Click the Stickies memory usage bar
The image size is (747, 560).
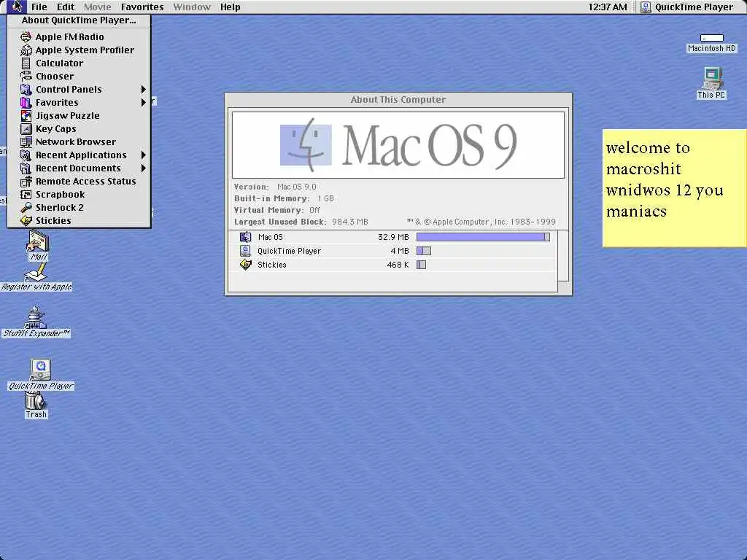point(421,264)
